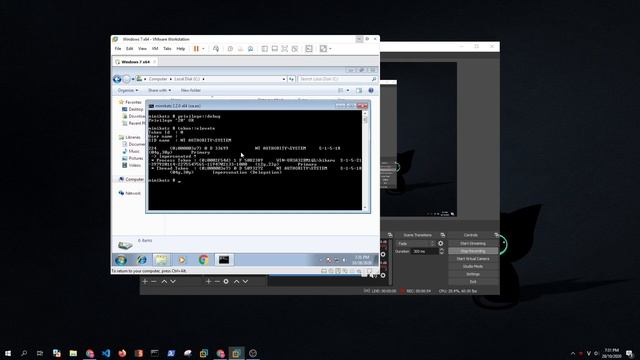Open VMware snapshot manager
The height and width of the screenshot is (360, 640).
click(x=251, y=49)
